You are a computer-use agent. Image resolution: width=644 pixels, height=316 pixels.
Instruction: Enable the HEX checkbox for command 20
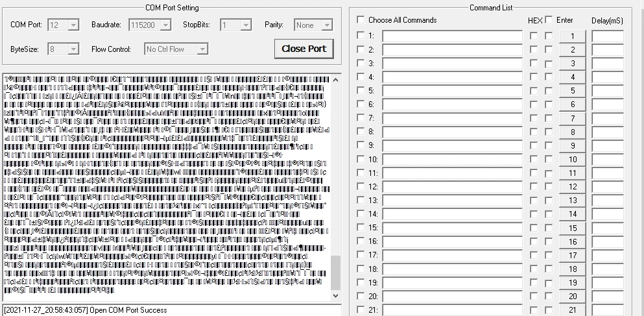[534, 297]
